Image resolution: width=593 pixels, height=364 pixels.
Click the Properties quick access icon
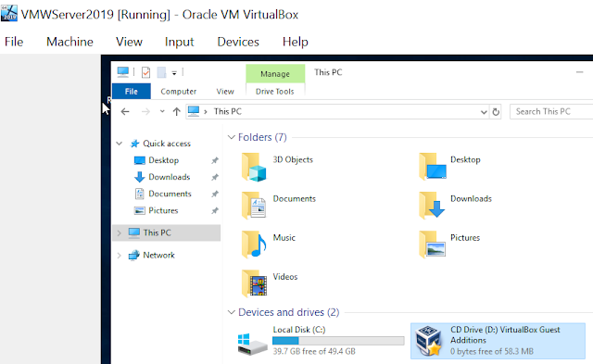point(145,72)
